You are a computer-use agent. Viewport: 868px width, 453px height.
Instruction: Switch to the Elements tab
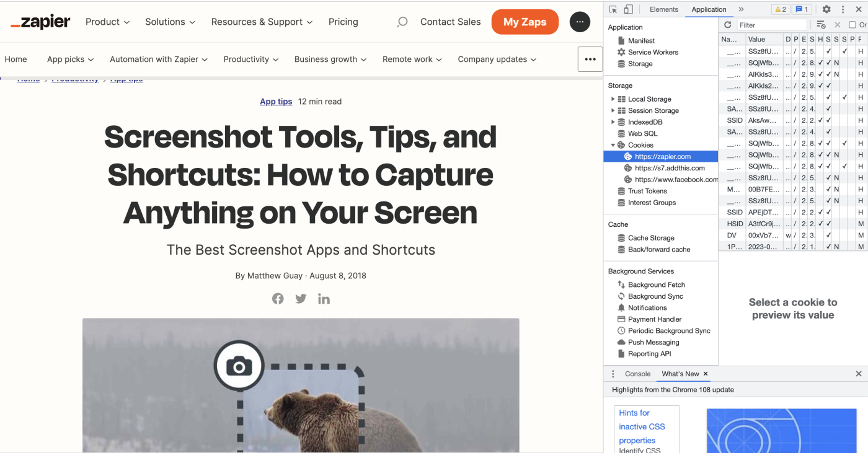click(663, 9)
